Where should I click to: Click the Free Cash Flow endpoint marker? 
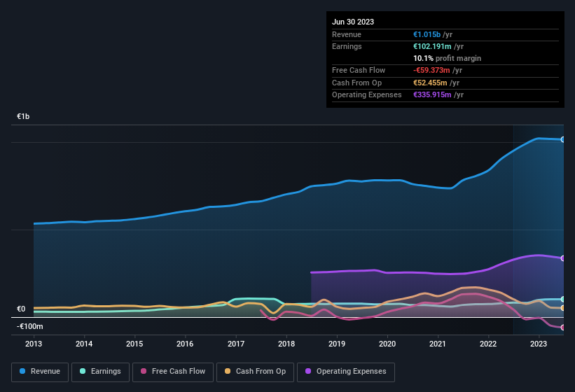pos(563,328)
